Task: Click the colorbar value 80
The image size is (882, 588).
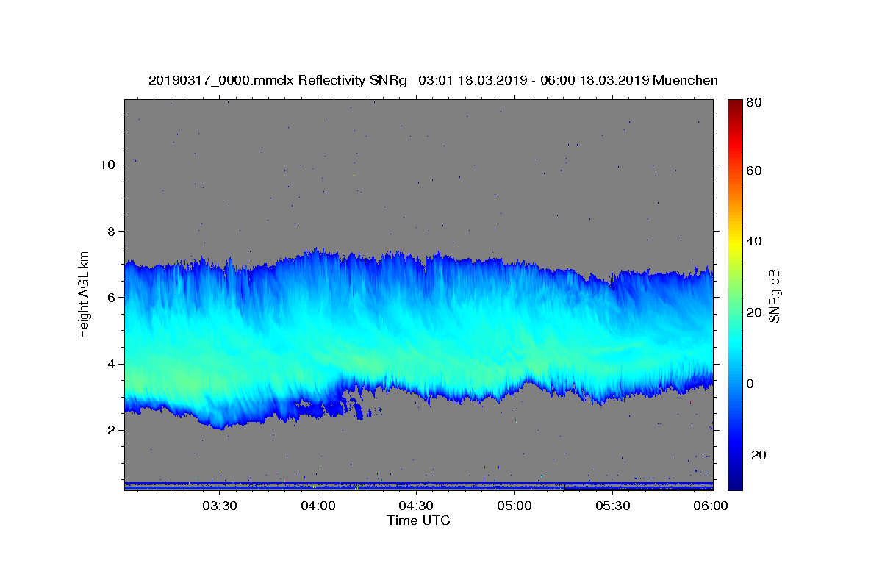Action: click(755, 102)
